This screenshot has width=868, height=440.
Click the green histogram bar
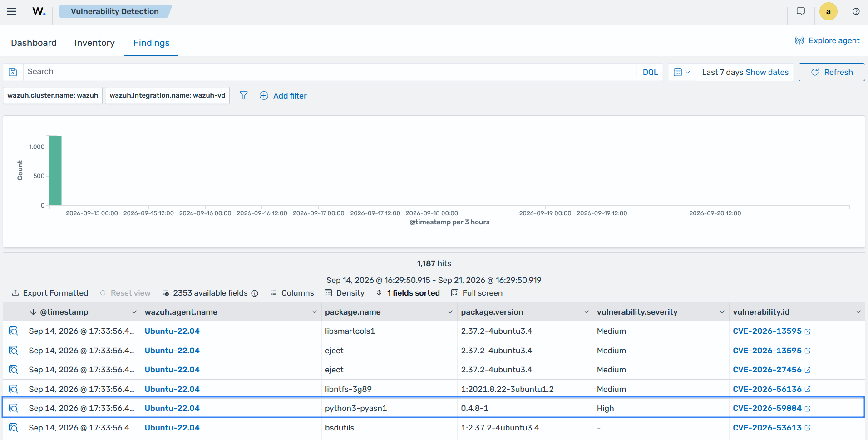coord(55,171)
